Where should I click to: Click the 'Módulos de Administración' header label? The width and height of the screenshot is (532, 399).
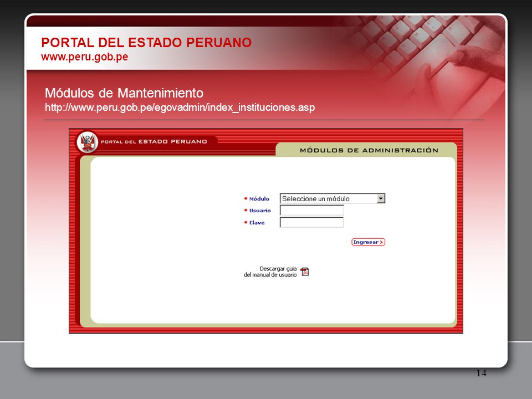[369, 150]
